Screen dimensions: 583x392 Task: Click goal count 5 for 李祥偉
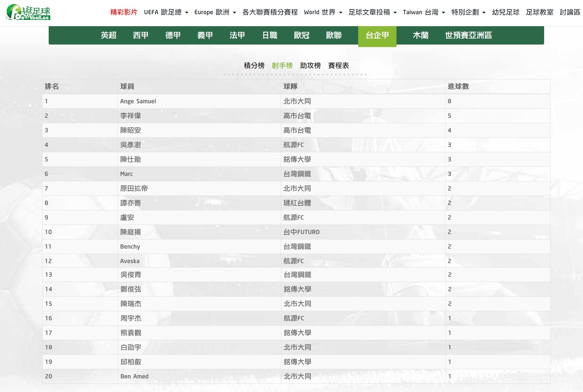(x=450, y=116)
